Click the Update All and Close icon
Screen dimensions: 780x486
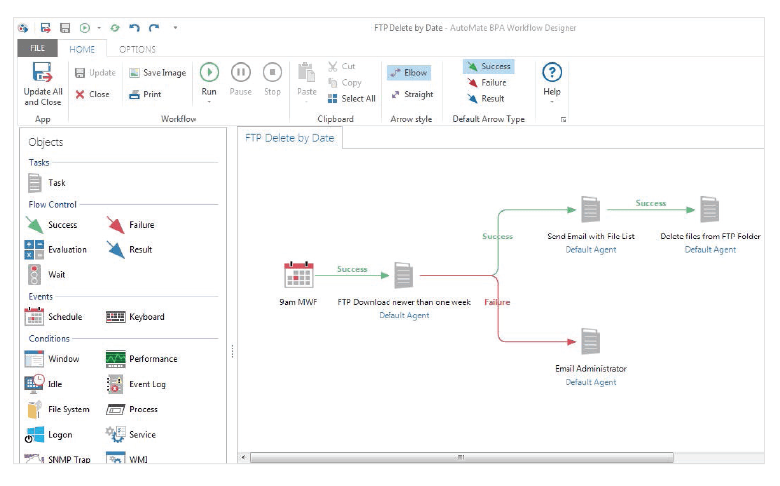(43, 72)
